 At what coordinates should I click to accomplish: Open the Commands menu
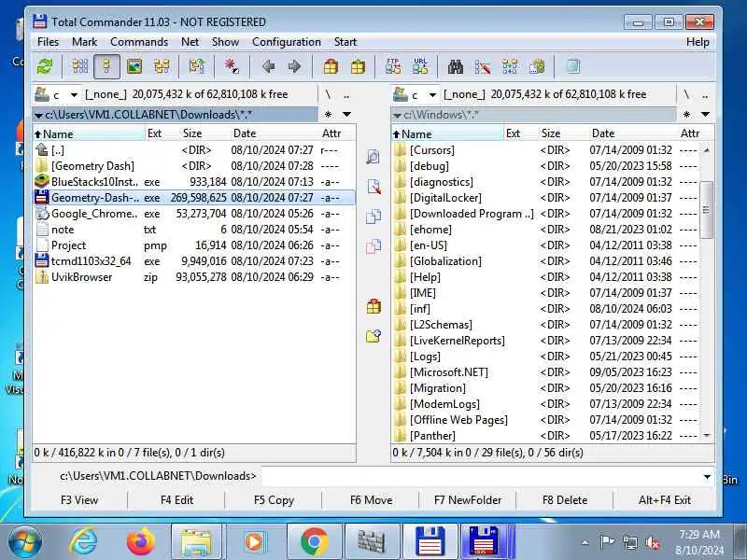pos(139,42)
